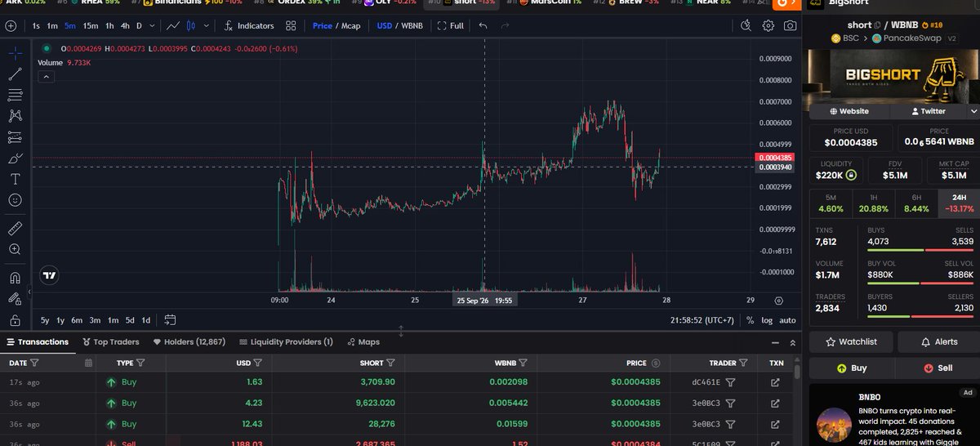Screen dimensions: 980x446
Task: Open the quick search icon
Action: pyautogui.click(x=746, y=25)
